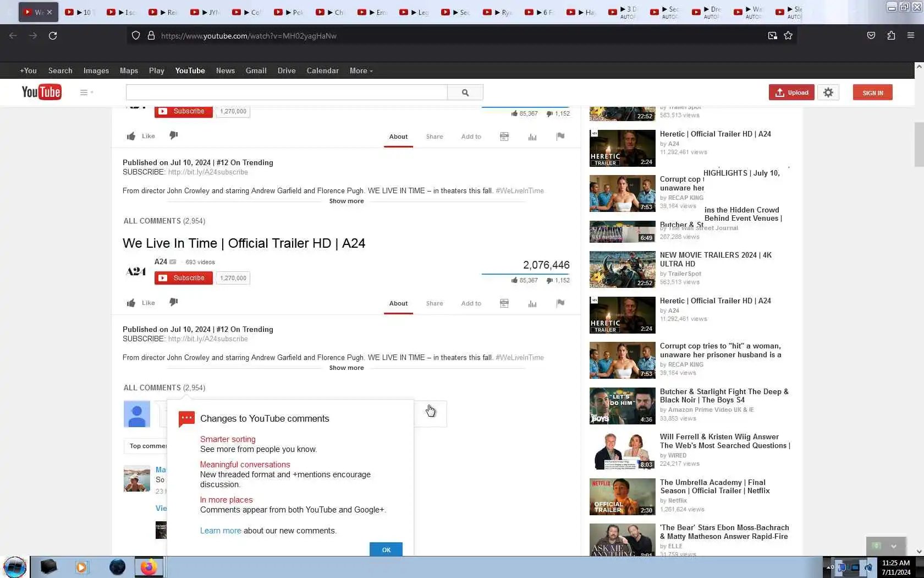Dismiss the comments notice with OK
This screenshot has width=924, height=578.
click(386, 549)
